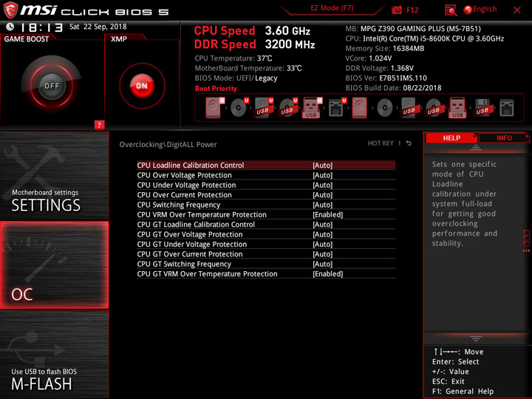Click the globe language icon
Screen dimensions: 532x399
point(468,10)
